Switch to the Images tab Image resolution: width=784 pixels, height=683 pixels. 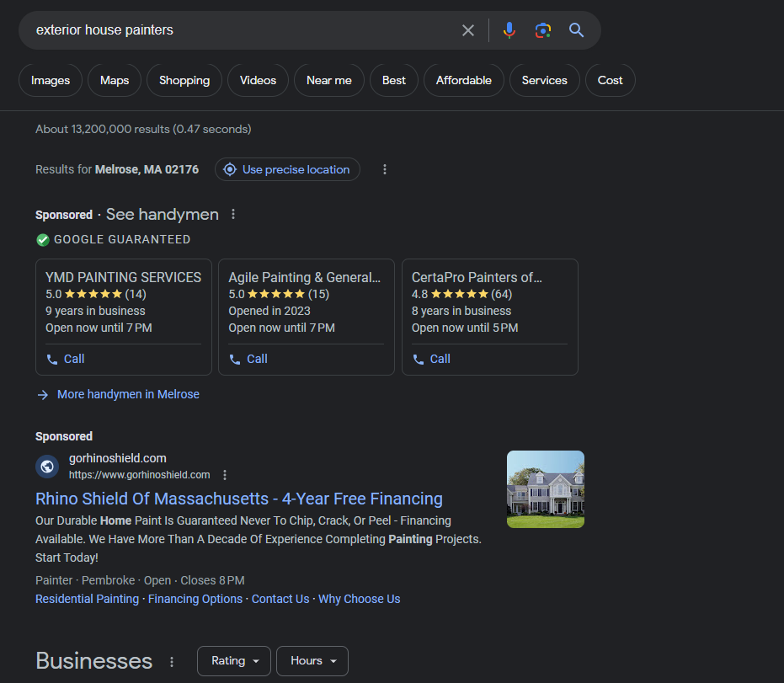(x=51, y=80)
